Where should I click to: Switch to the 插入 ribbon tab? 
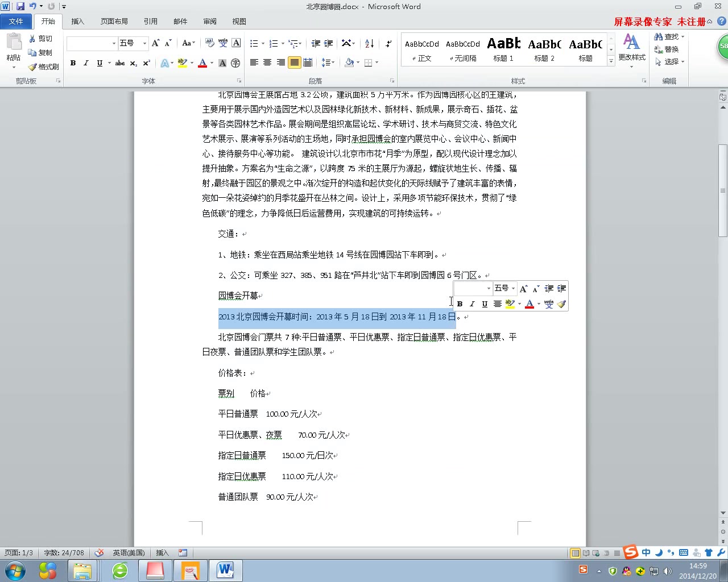pyautogui.click(x=78, y=21)
